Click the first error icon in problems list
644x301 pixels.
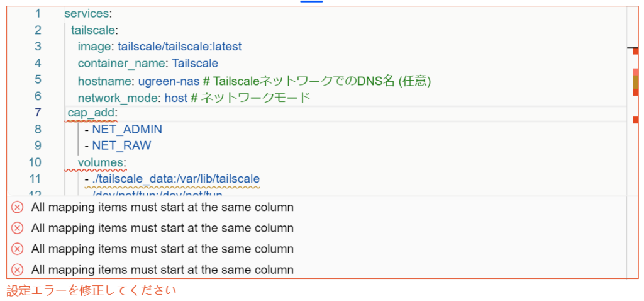17,207
